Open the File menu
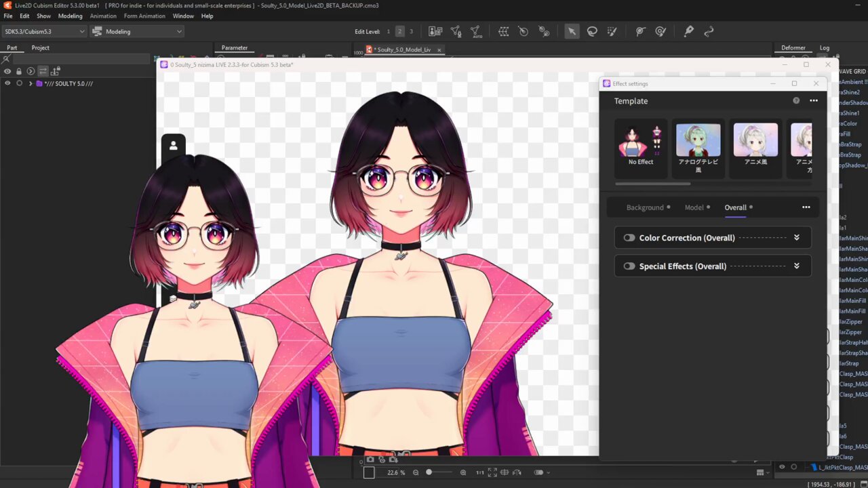This screenshot has width=868, height=488. pyautogui.click(x=8, y=16)
